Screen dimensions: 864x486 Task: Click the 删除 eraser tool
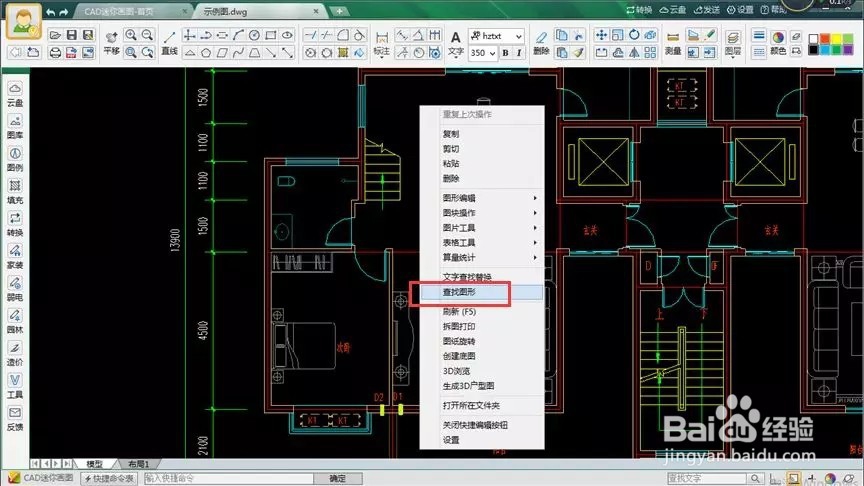(x=541, y=43)
